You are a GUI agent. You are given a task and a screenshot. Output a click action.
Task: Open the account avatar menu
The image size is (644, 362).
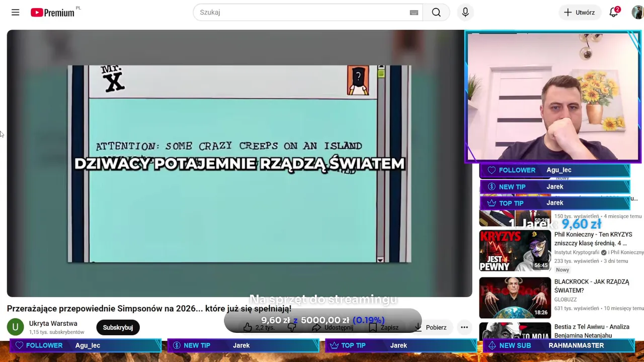pos(637,13)
